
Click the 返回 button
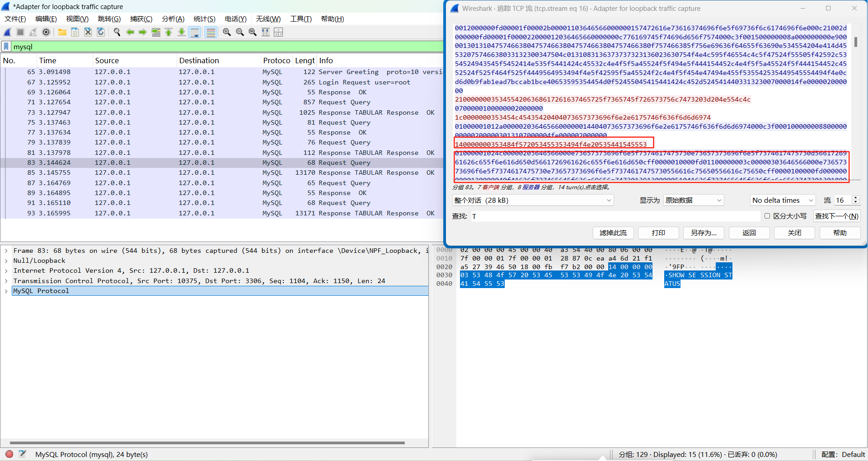point(749,233)
